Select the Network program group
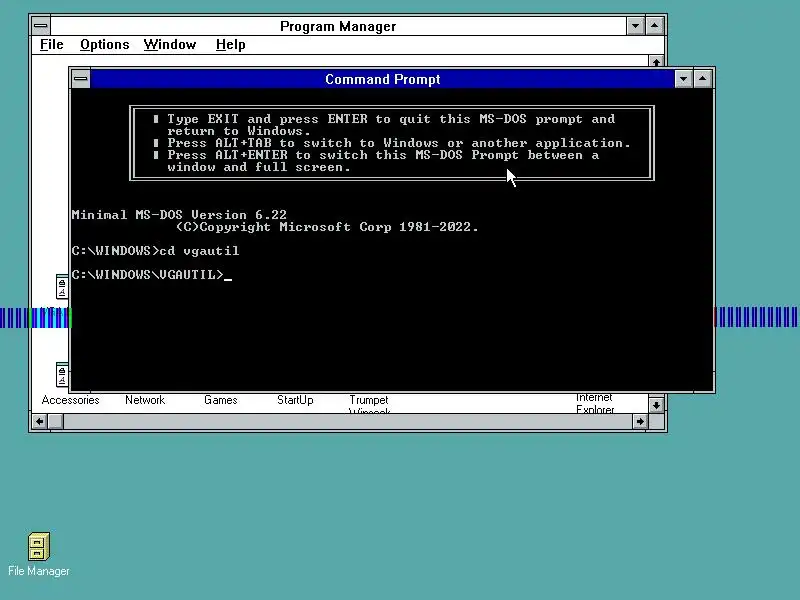The image size is (800, 600). [145, 400]
